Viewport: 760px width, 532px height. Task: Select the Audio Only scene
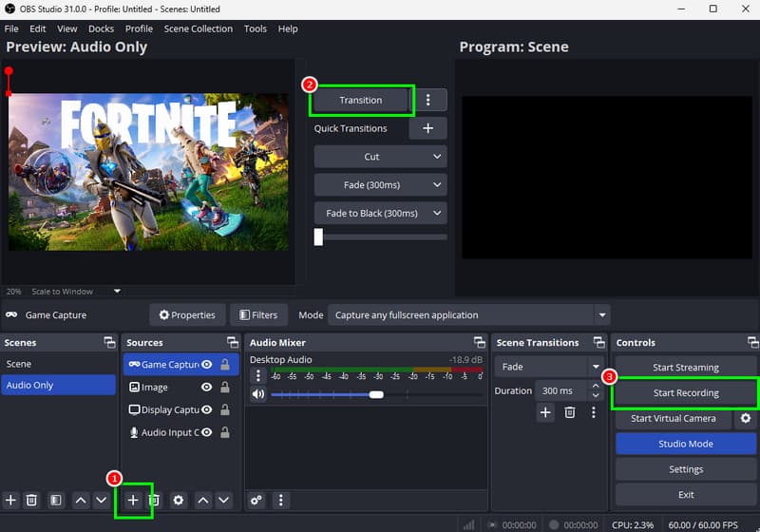[x=58, y=385]
